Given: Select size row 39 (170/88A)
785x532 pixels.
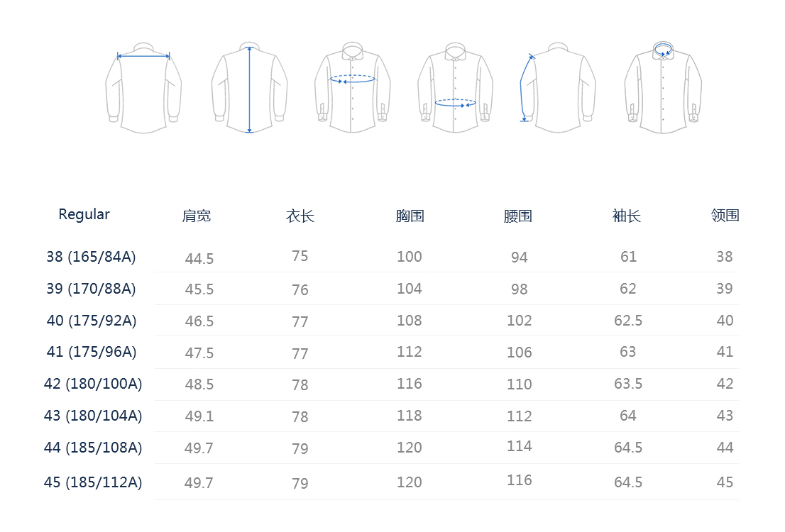Looking at the screenshot, I should coord(91,289).
